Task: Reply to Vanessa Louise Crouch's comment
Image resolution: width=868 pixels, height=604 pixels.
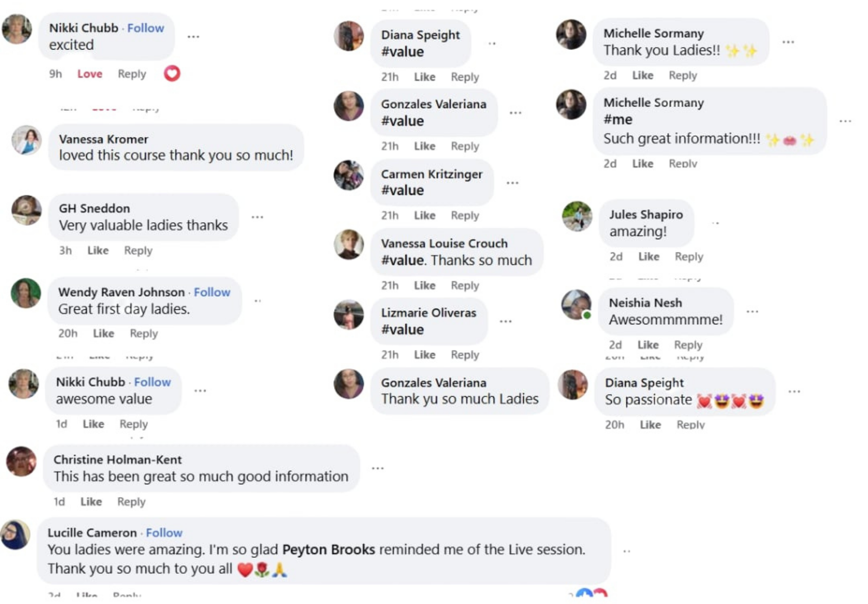Action: (x=464, y=286)
